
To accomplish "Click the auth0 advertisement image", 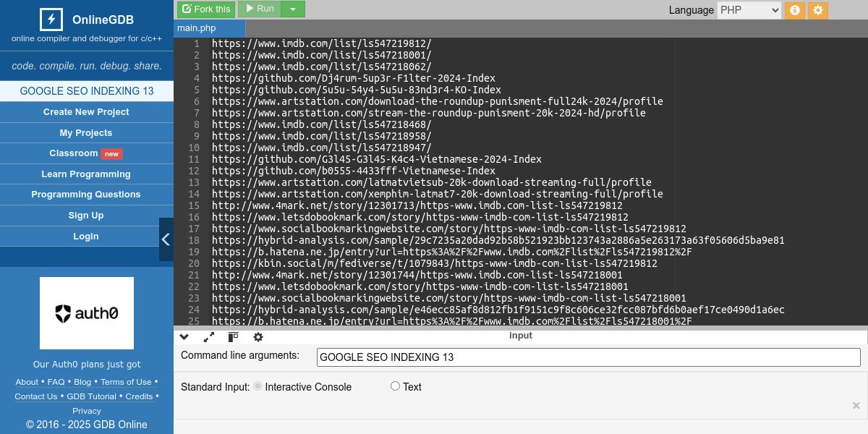I will pyautogui.click(x=87, y=313).
